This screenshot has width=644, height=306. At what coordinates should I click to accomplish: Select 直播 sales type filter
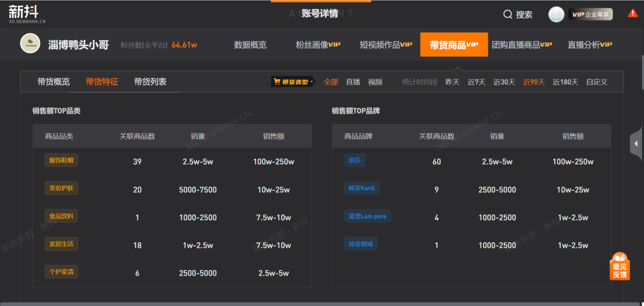pyautogui.click(x=353, y=82)
